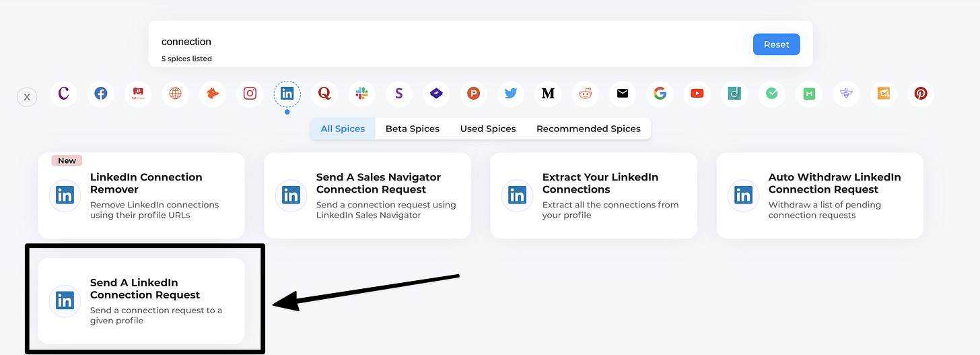This screenshot has width=980, height=355.
Task: Select the purple S platform icon
Action: pos(399,94)
